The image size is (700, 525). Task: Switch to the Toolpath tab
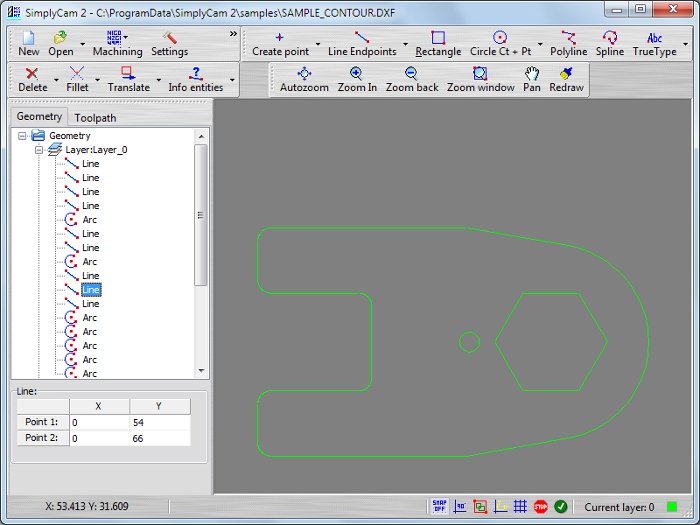pos(95,118)
